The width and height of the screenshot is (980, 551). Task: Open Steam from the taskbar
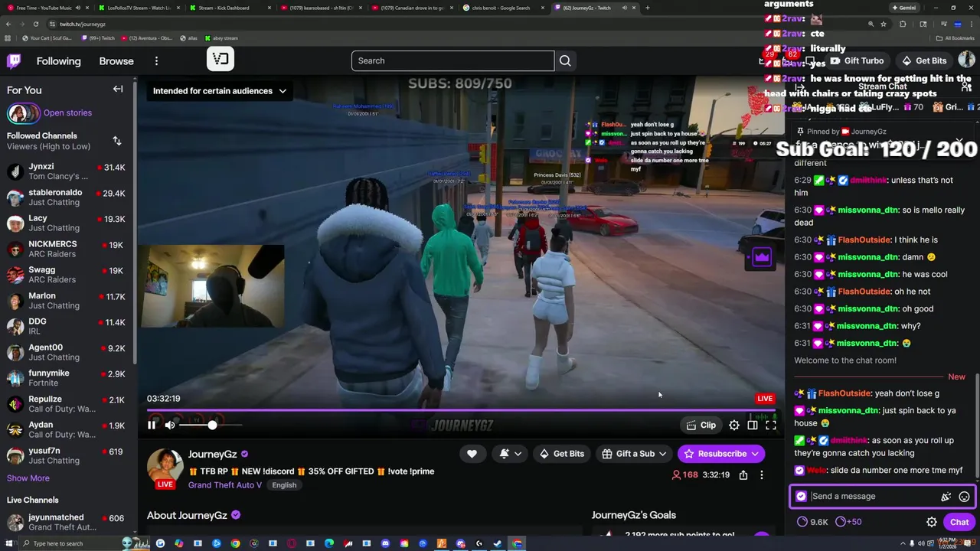(498, 543)
